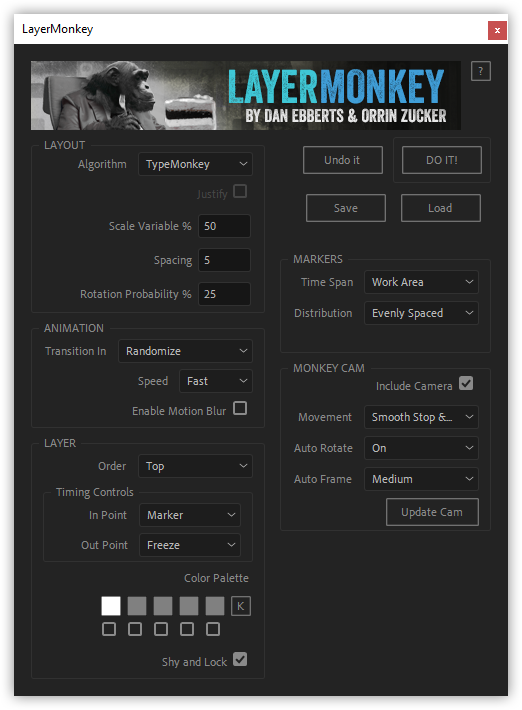522x710 pixels.
Task: Open the help question mark button
Action: pyautogui.click(x=480, y=71)
